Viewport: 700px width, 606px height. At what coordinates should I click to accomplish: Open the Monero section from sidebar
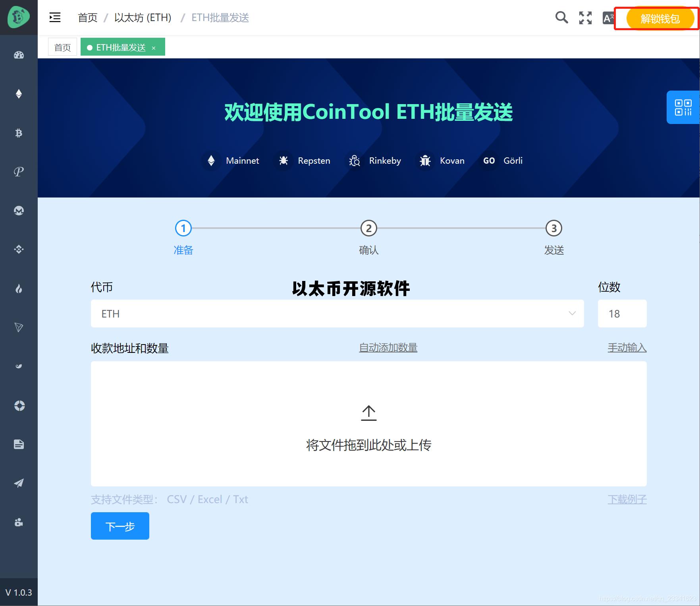(x=19, y=211)
